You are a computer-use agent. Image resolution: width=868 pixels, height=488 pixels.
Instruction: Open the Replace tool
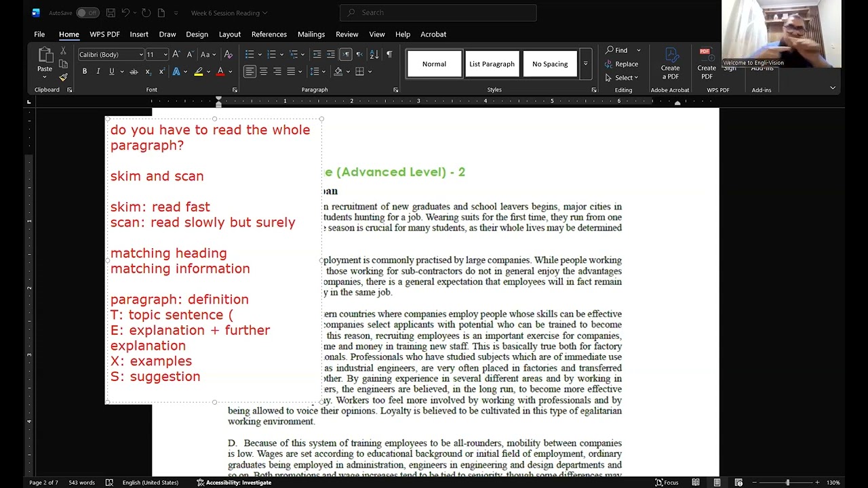coord(621,64)
